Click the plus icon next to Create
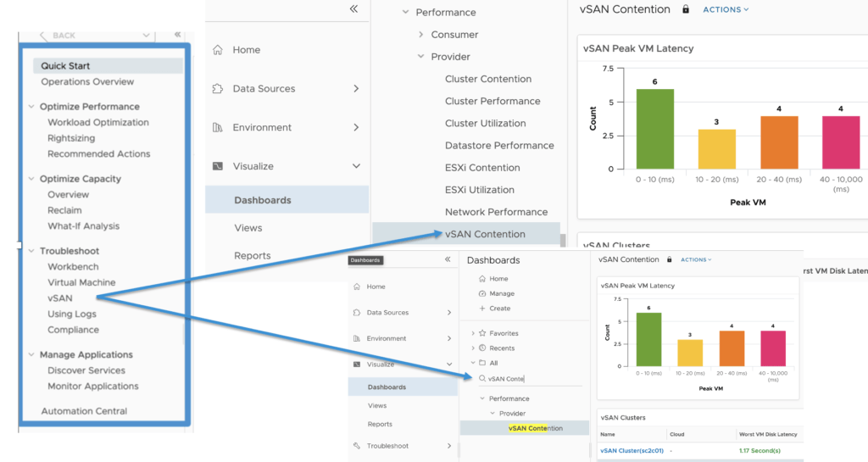This screenshot has width=868, height=462. (482, 309)
